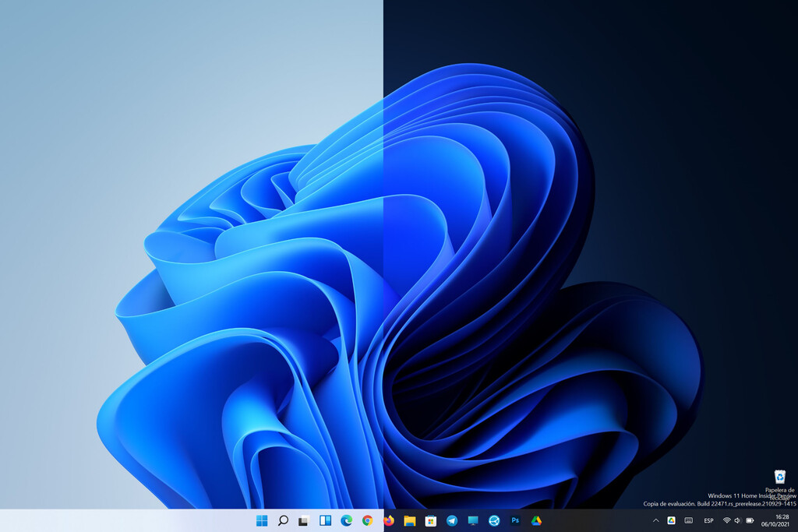Open Task View from the taskbar
The width and height of the screenshot is (798, 532).
pyautogui.click(x=304, y=520)
